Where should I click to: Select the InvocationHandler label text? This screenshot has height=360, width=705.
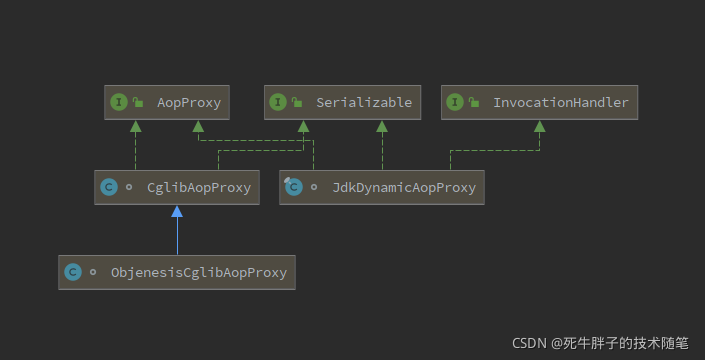(x=561, y=102)
